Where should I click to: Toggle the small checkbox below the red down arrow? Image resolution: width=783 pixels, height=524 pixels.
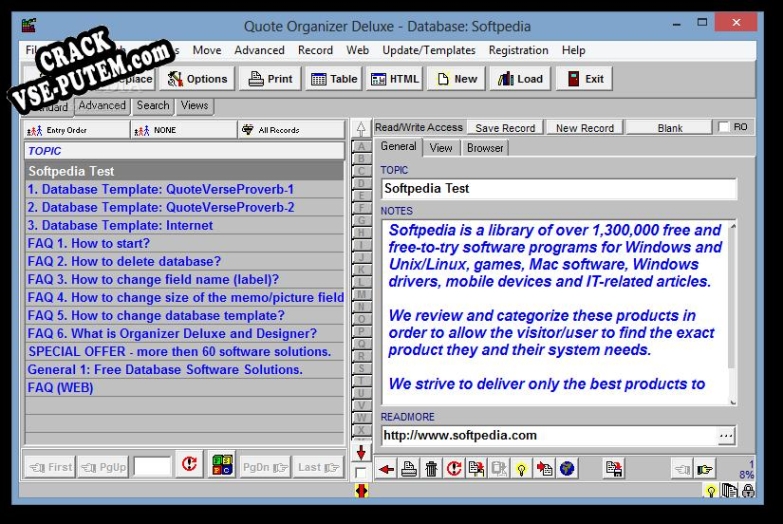360,473
